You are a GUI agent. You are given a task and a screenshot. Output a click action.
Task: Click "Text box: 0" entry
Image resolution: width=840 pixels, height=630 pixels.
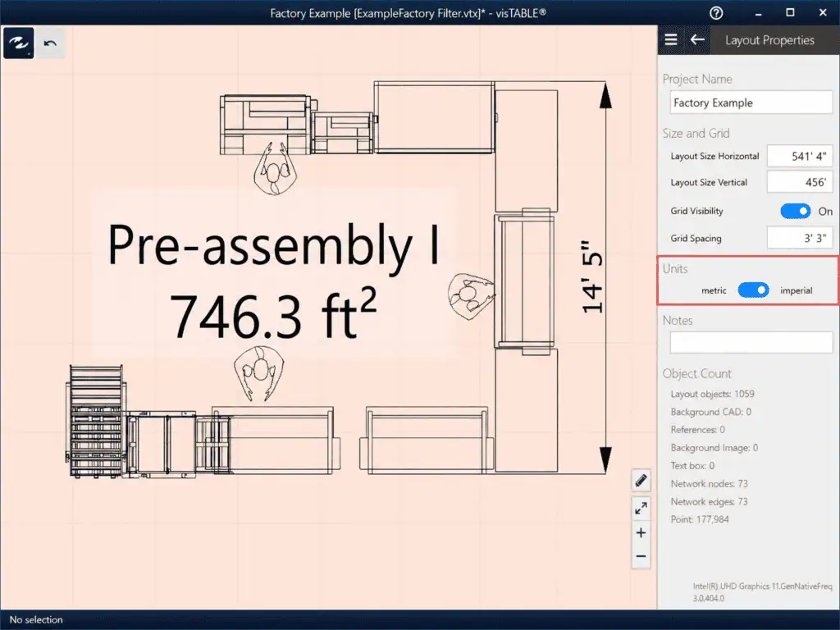click(692, 466)
